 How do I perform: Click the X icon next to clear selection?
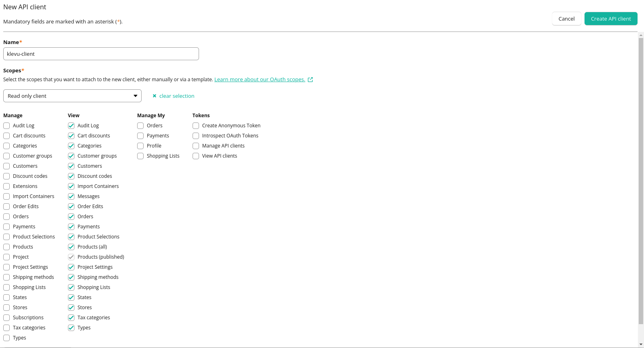155,96
